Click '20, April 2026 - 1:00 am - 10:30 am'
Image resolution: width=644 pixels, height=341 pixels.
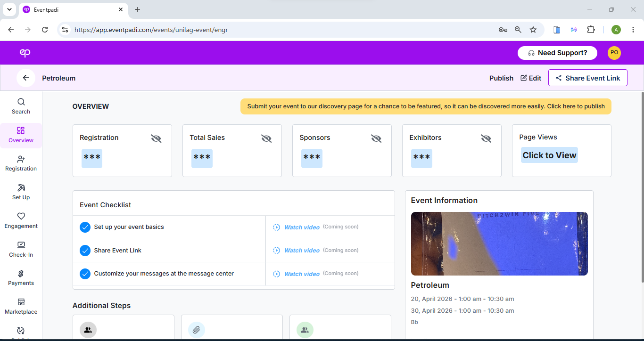[462, 299]
